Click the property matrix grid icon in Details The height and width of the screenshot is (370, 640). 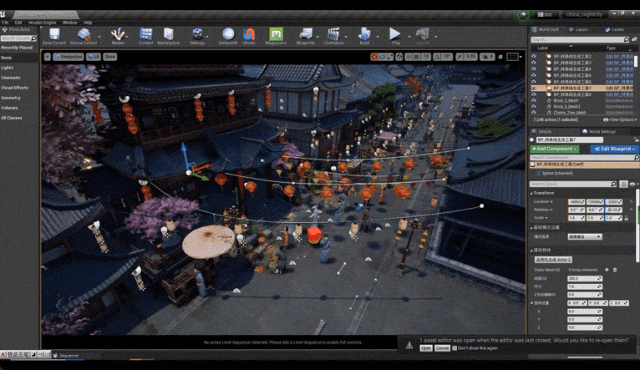(x=623, y=184)
